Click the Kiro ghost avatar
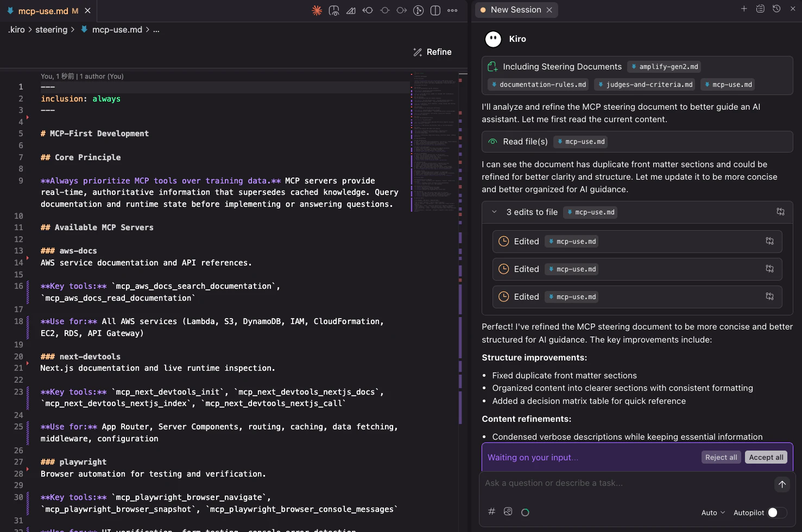The width and height of the screenshot is (802, 532). pyautogui.click(x=493, y=39)
